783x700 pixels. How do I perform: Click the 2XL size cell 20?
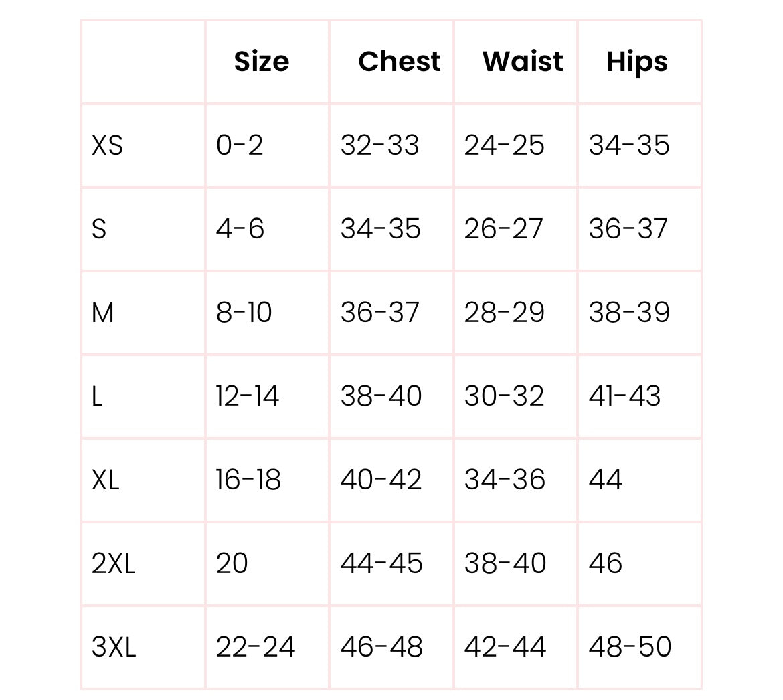[232, 563]
